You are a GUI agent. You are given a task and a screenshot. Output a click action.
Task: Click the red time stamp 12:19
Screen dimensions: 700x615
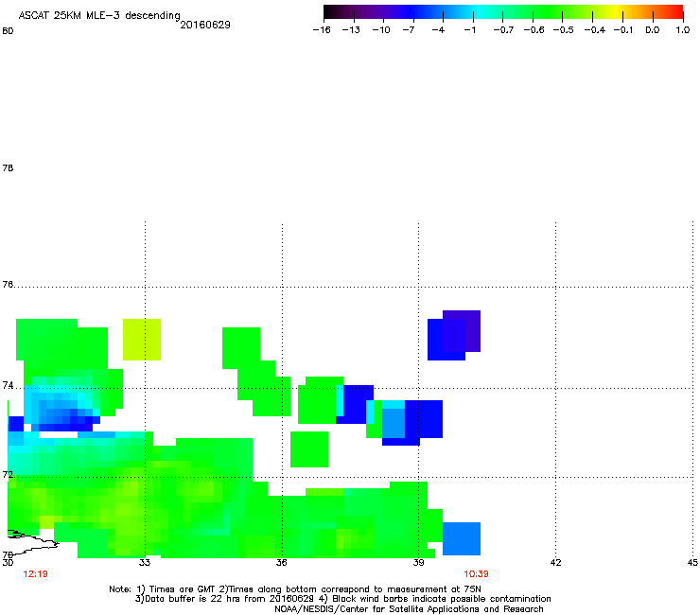pos(35,574)
